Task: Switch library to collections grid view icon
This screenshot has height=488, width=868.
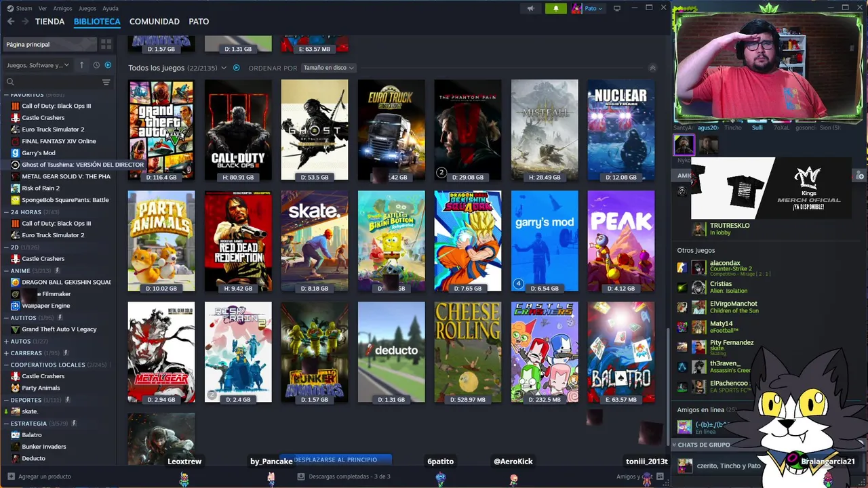Action: tap(106, 44)
